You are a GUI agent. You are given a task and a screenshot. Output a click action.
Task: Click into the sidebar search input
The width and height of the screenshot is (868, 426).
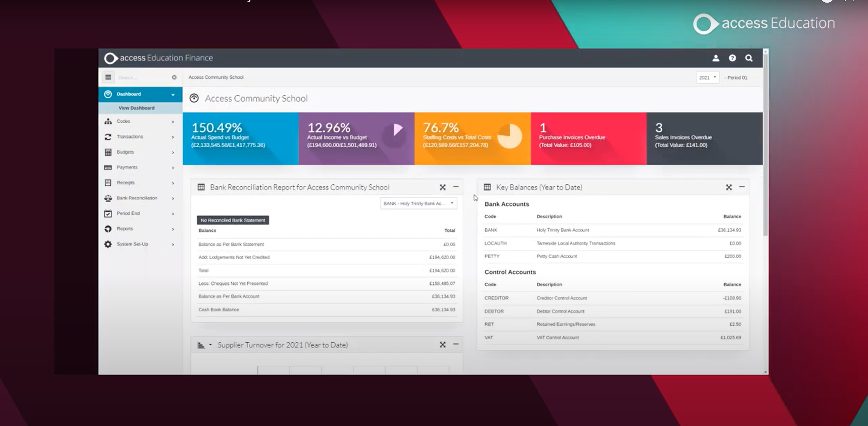(142, 77)
